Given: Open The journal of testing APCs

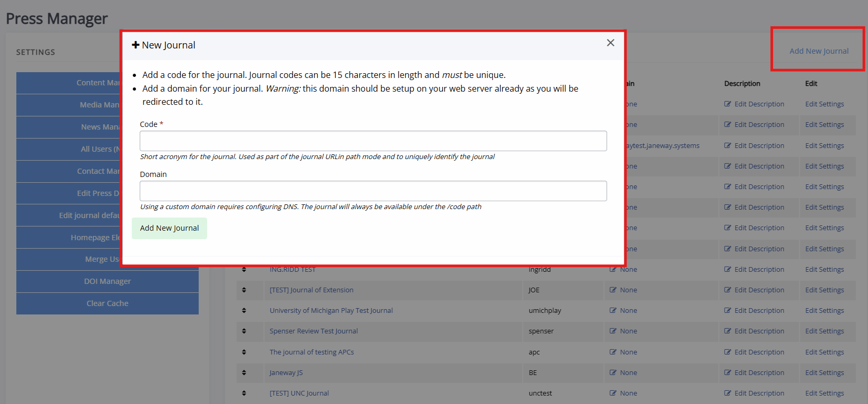Looking at the screenshot, I should [x=312, y=352].
